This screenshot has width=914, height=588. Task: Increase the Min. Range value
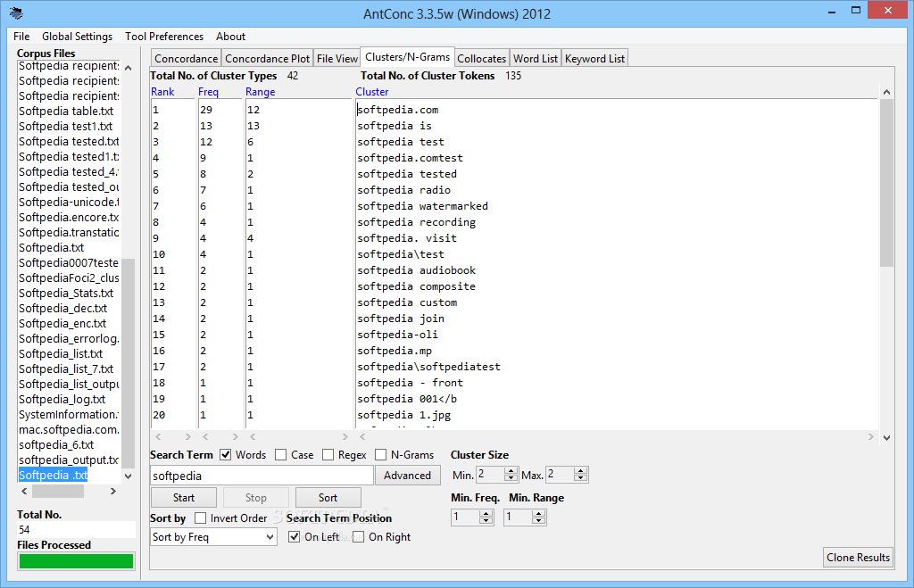point(538,513)
